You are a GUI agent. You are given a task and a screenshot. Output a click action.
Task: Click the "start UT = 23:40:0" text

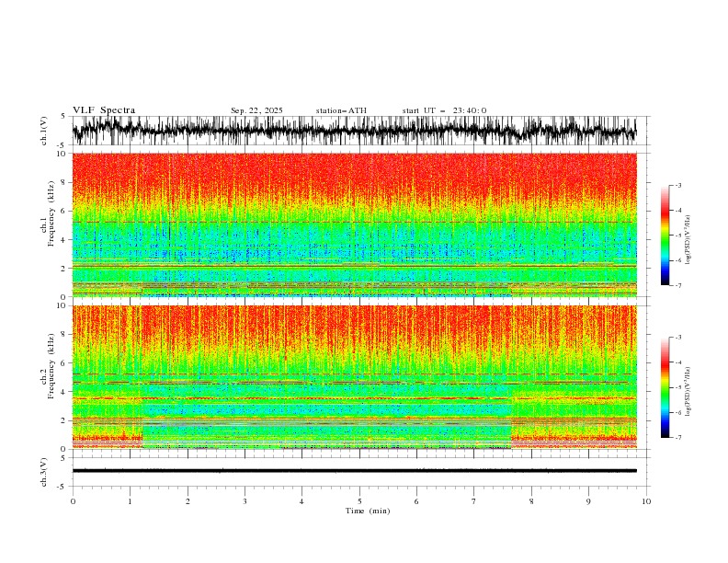click(444, 110)
